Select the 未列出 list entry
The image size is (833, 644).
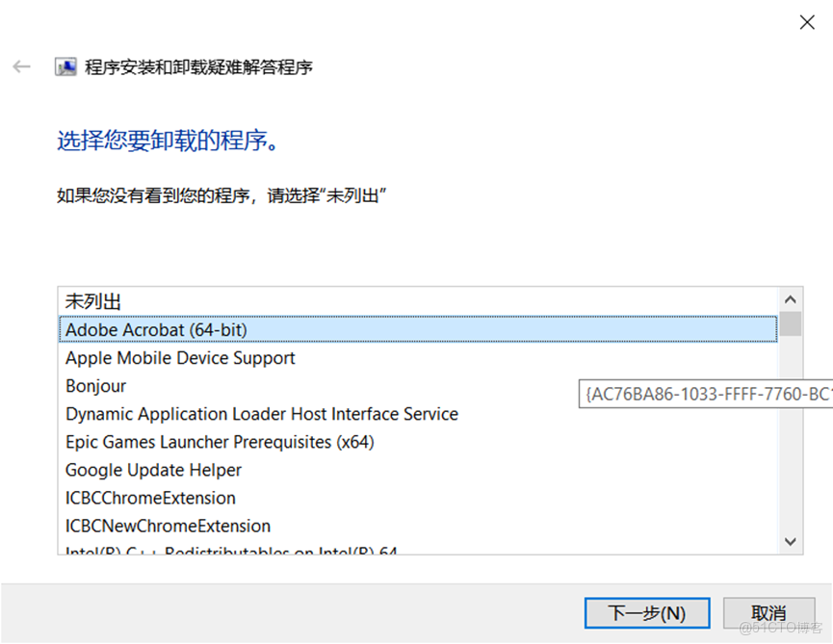pos(93,301)
